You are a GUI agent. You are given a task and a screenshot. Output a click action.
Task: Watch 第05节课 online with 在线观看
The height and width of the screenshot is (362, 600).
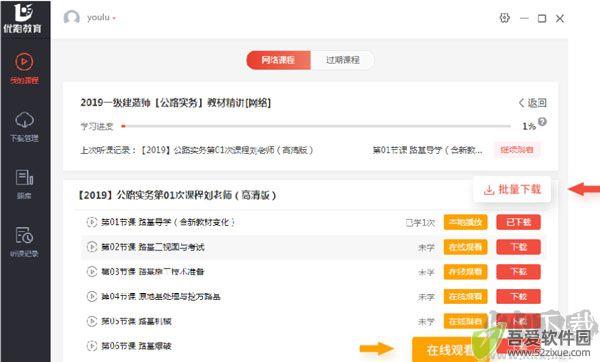466,321
